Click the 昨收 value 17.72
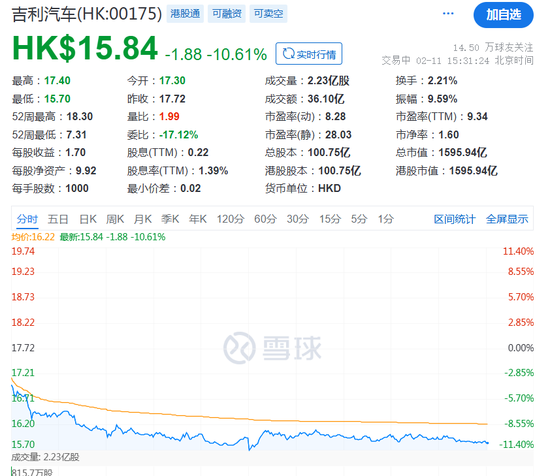Viewport: 550px width, 476px height. click(172, 99)
